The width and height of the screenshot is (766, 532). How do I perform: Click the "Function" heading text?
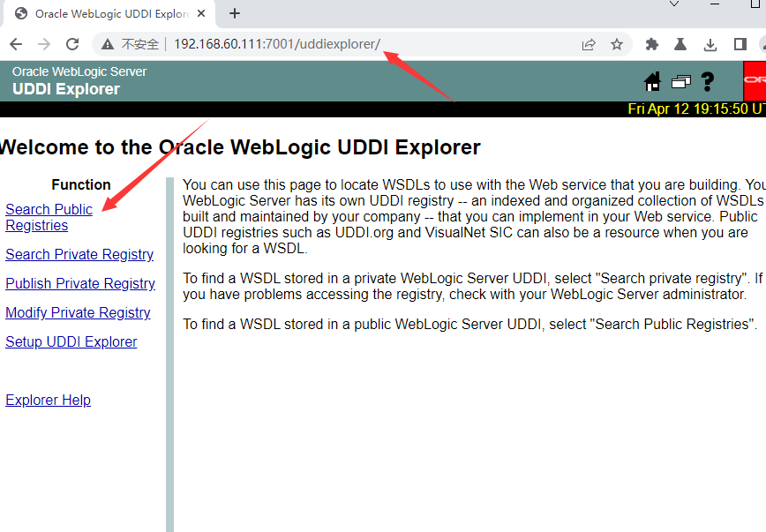[x=81, y=184]
